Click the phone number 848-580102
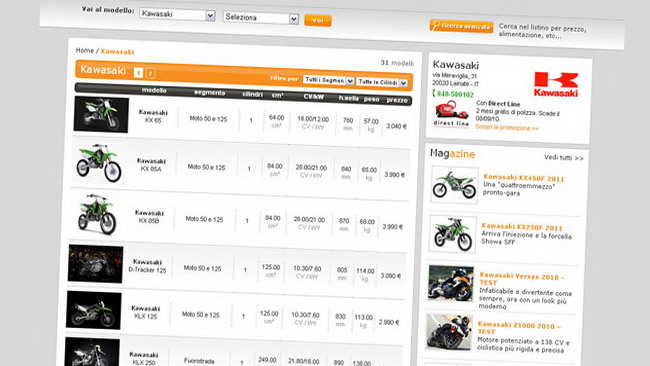Image resolution: width=650 pixels, height=366 pixels. pyautogui.click(x=453, y=95)
